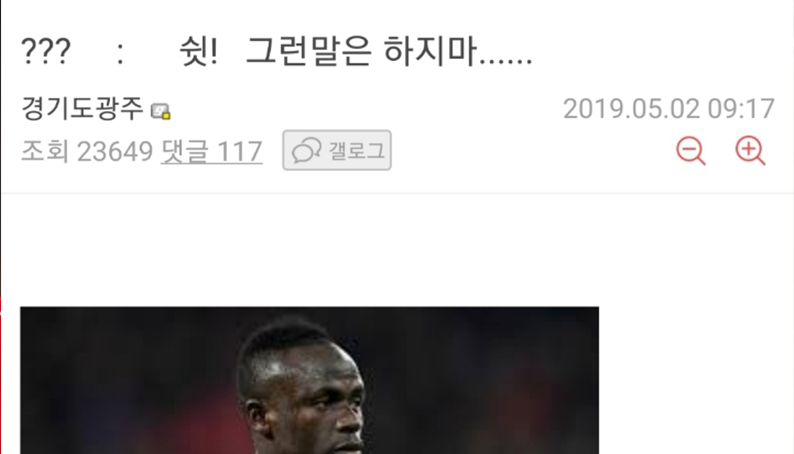
Task: Click the word 댓글 in the comment link
Action: [184, 151]
